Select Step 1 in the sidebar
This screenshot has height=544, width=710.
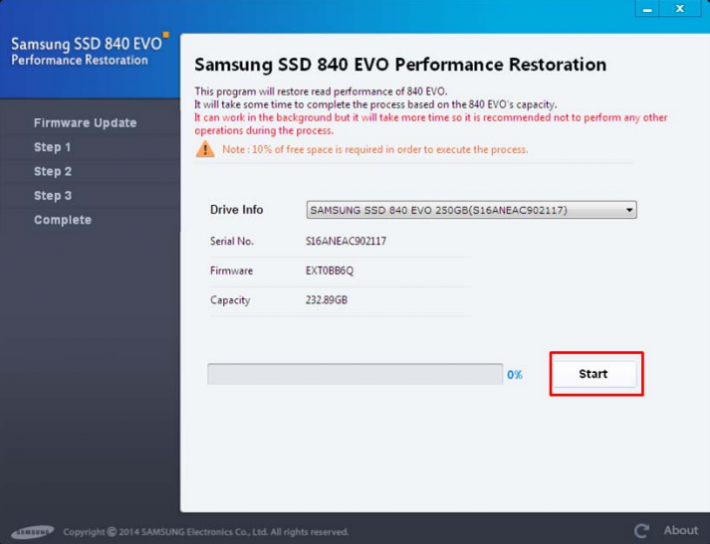coord(53,147)
